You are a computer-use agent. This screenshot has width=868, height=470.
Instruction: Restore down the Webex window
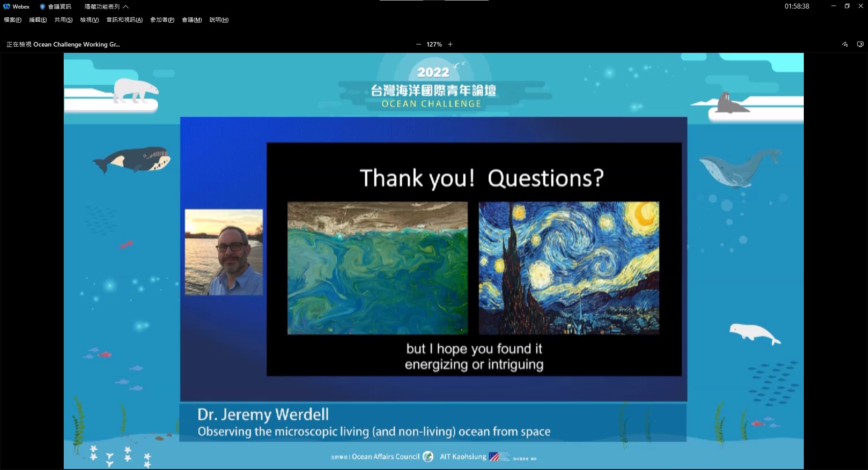(x=847, y=6)
